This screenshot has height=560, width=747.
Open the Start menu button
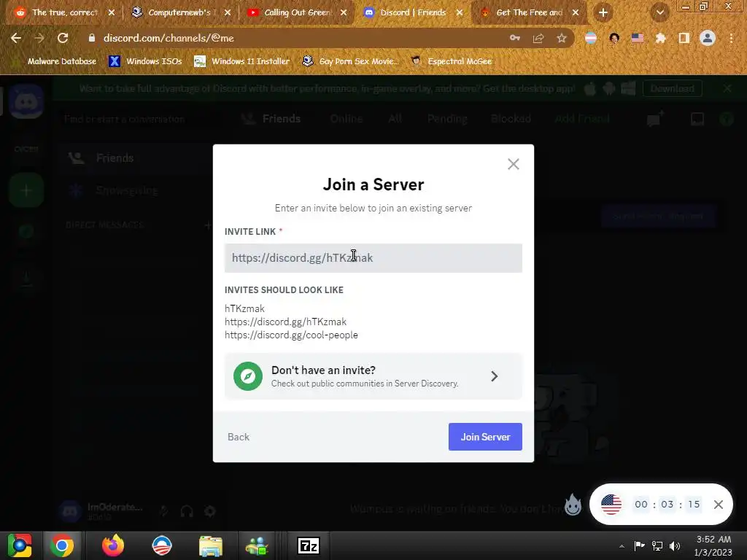pos(20,545)
